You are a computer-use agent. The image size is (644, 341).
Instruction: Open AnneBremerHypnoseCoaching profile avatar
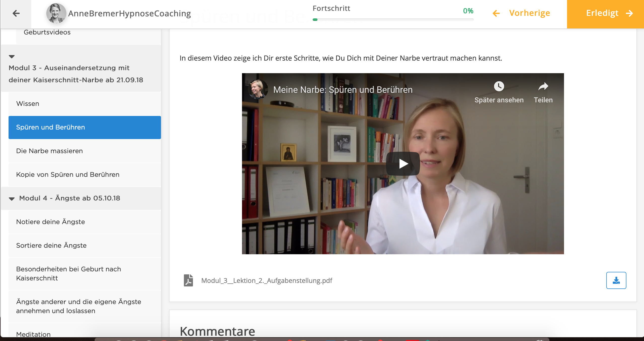[56, 13]
